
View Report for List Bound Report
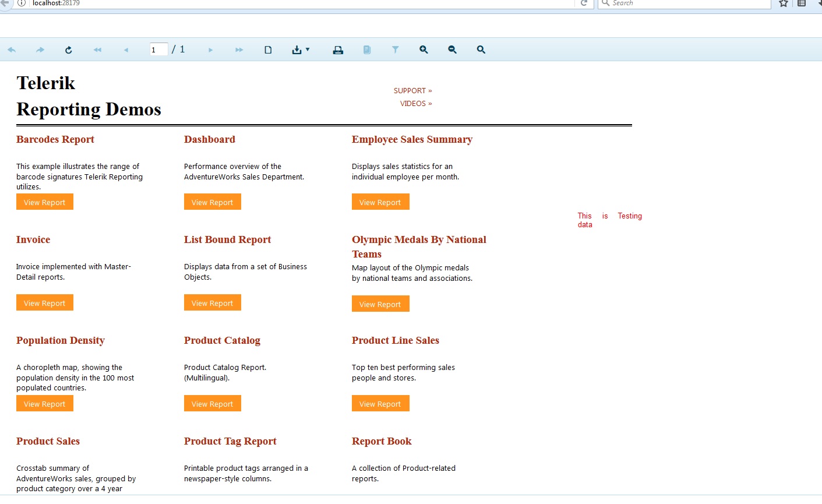coord(213,303)
